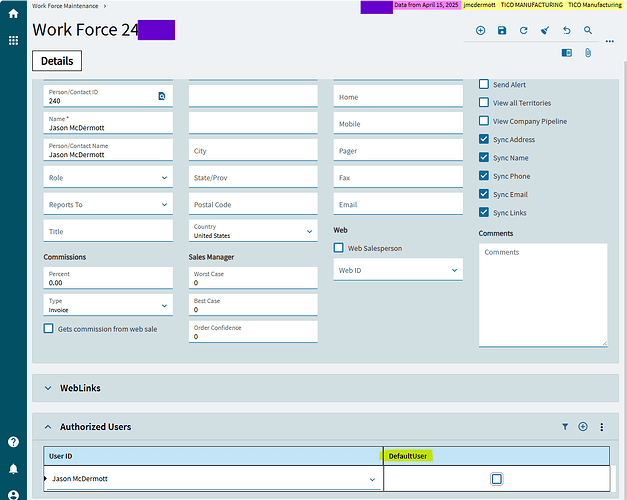Open User ID dropdown for Jason McDermott
This screenshot has height=500, width=627.
(x=372, y=479)
